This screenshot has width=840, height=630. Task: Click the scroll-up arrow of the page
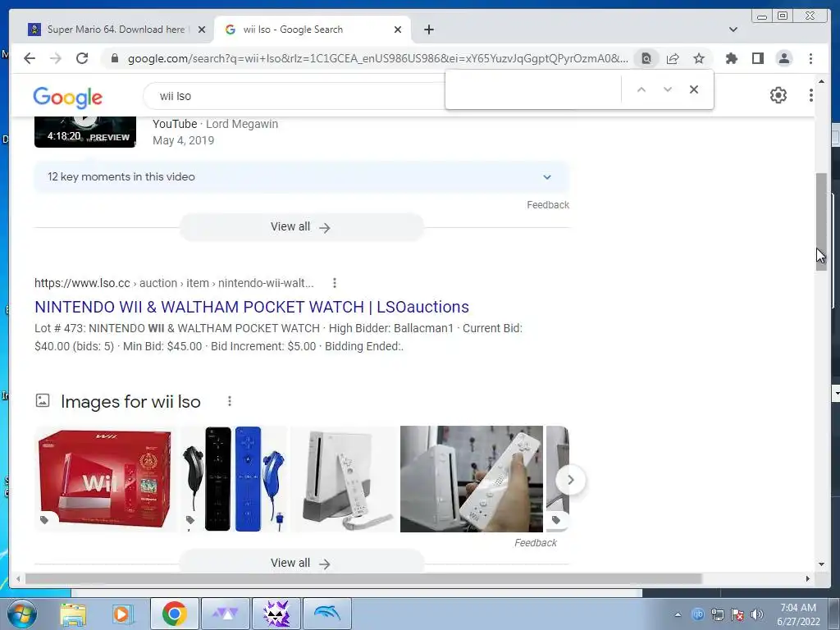point(821,81)
